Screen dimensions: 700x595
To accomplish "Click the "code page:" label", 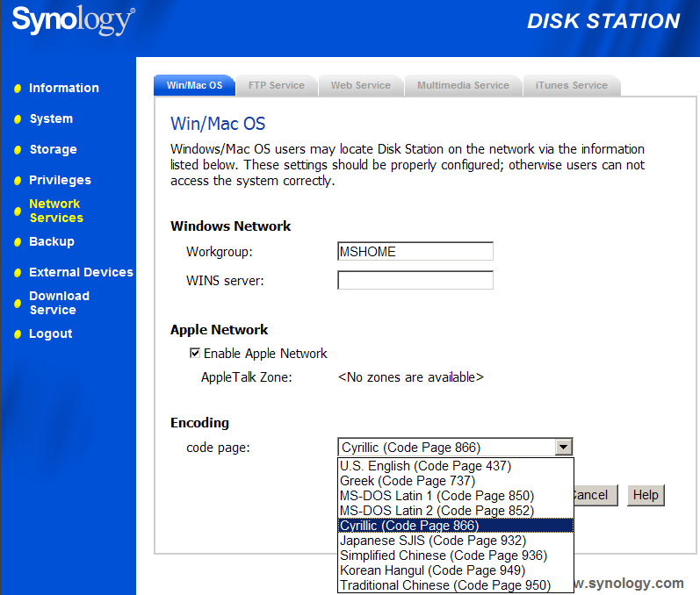I will click(219, 448).
